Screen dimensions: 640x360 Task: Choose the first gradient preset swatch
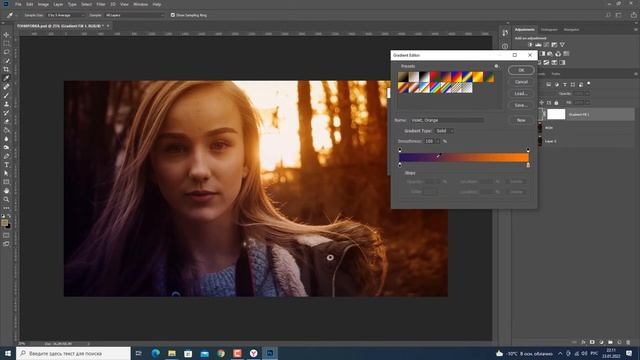(x=403, y=77)
